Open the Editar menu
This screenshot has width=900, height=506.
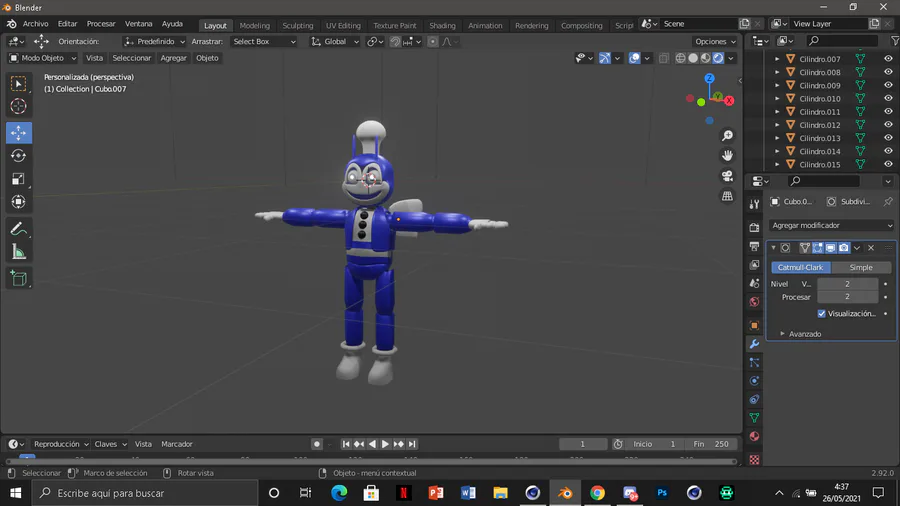(x=67, y=24)
